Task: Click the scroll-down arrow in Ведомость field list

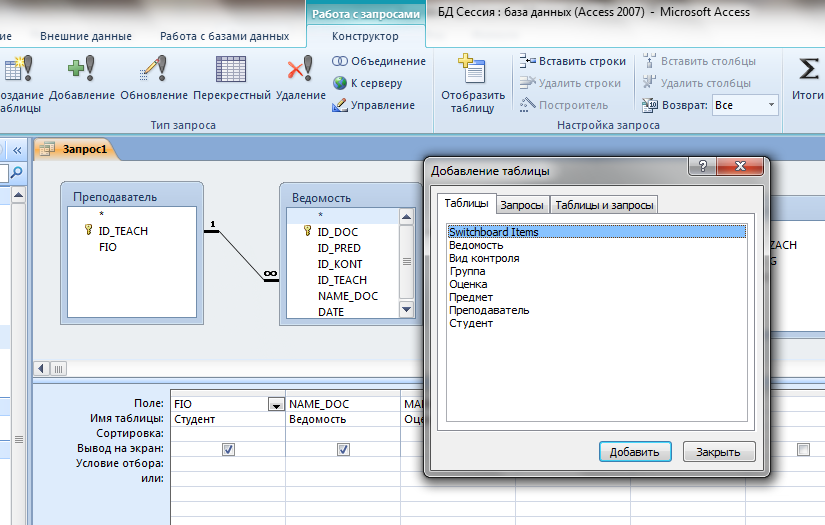Action: (x=407, y=310)
